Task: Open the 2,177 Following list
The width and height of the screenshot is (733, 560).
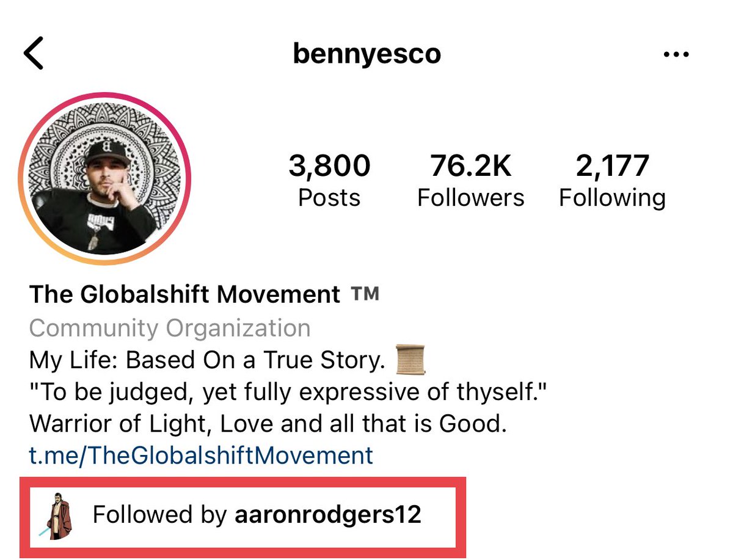Action: [x=613, y=181]
